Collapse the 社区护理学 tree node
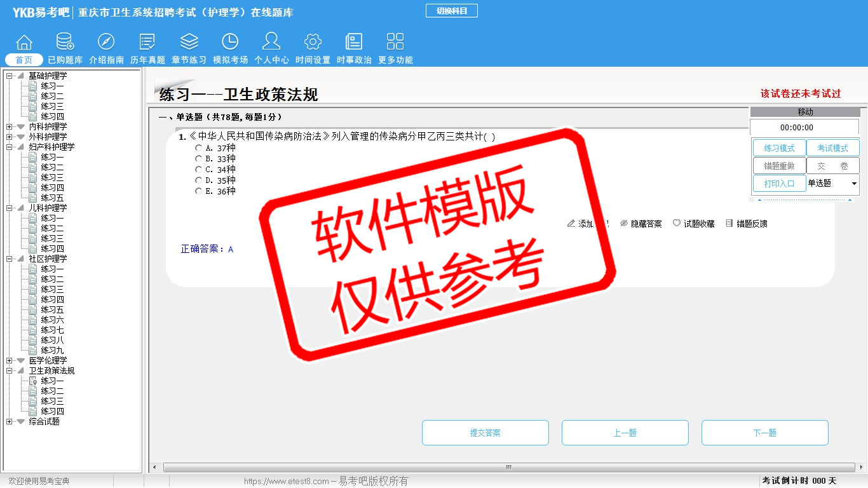868x488 pixels. (x=9, y=259)
